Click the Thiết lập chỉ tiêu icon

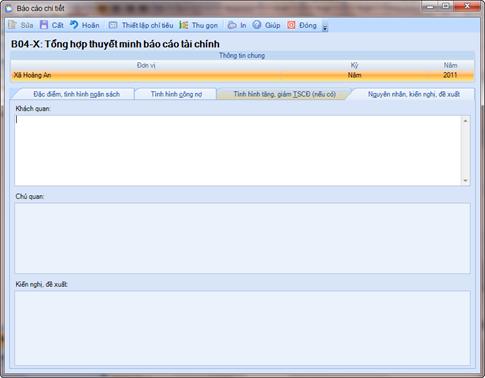(x=113, y=25)
